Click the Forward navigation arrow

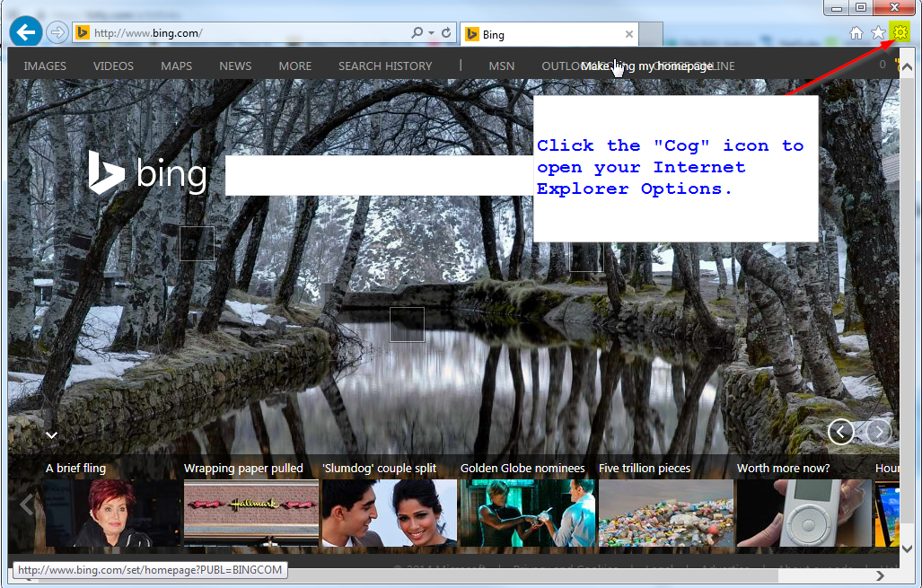coord(57,32)
